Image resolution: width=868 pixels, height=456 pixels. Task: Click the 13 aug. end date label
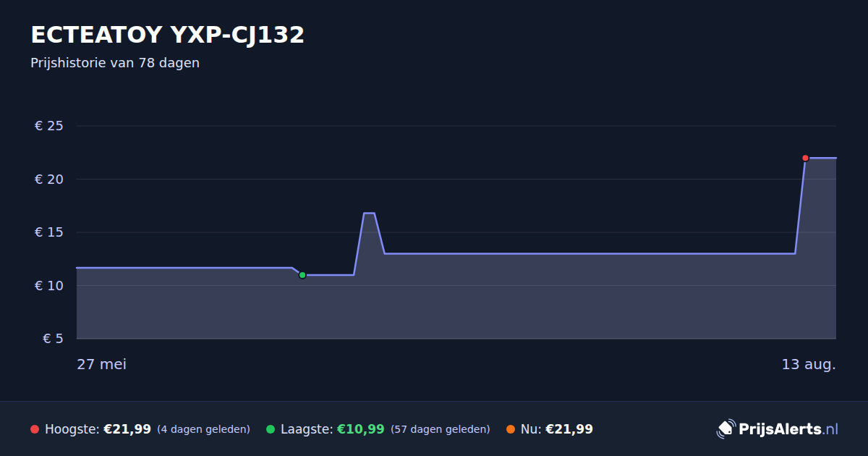(x=809, y=364)
